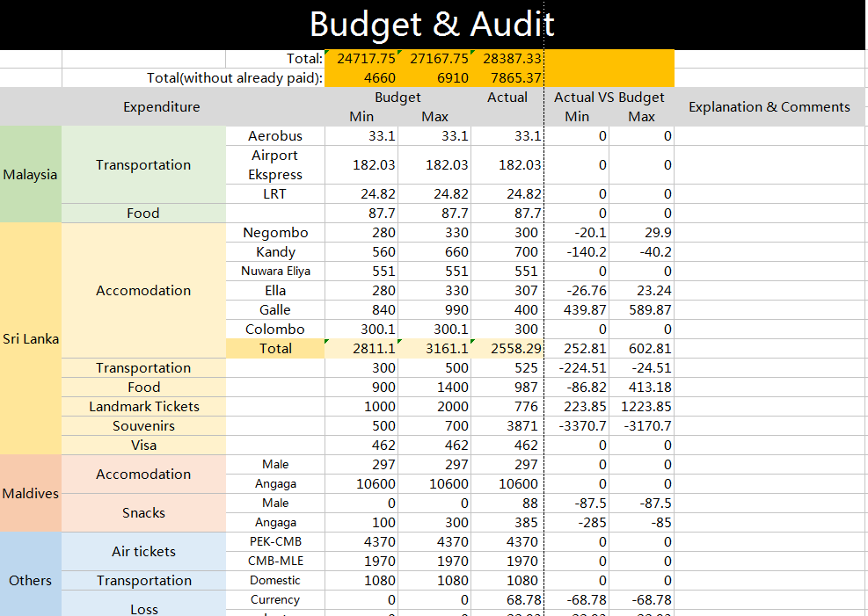This screenshot has width=868, height=616.
Task: Click the unpaid Total Max cell 6910
Action: pyautogui.click(x=434, y=78)
